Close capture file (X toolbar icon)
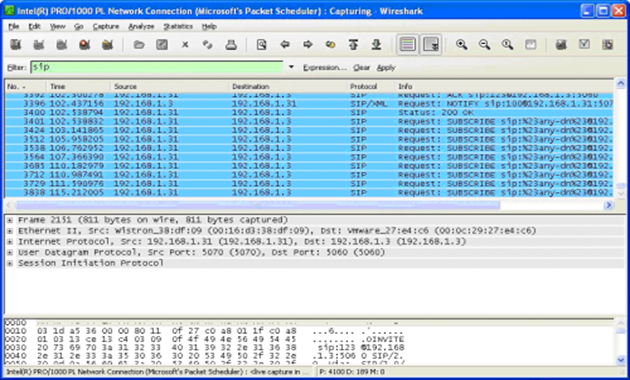The width and height of the screenshot is (630, 380). (x=185, y=45)
